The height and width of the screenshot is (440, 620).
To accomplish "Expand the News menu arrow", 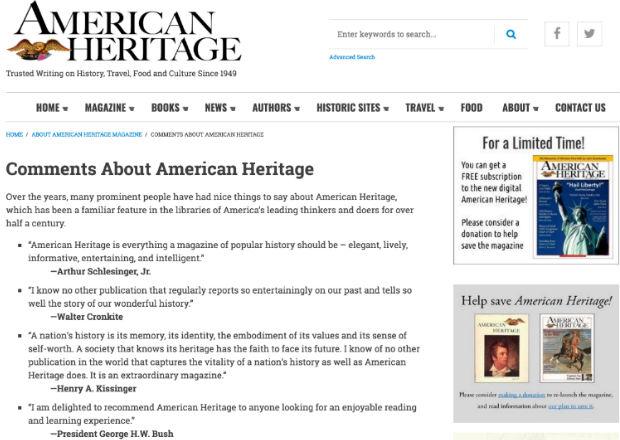I will (233, 109).
